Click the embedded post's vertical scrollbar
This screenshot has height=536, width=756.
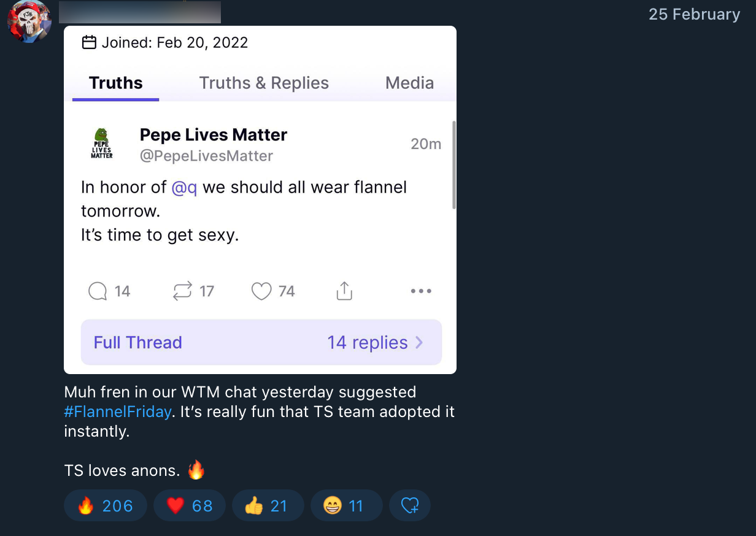point(454,166)
